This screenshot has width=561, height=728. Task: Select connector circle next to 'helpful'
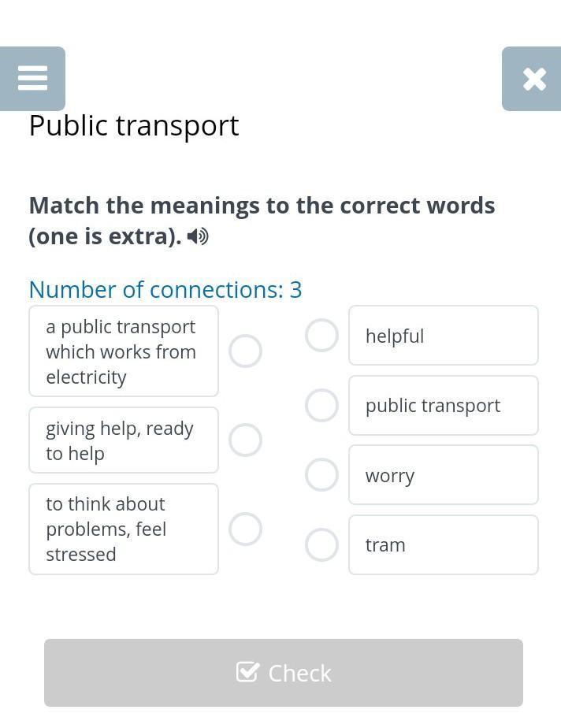321,335
